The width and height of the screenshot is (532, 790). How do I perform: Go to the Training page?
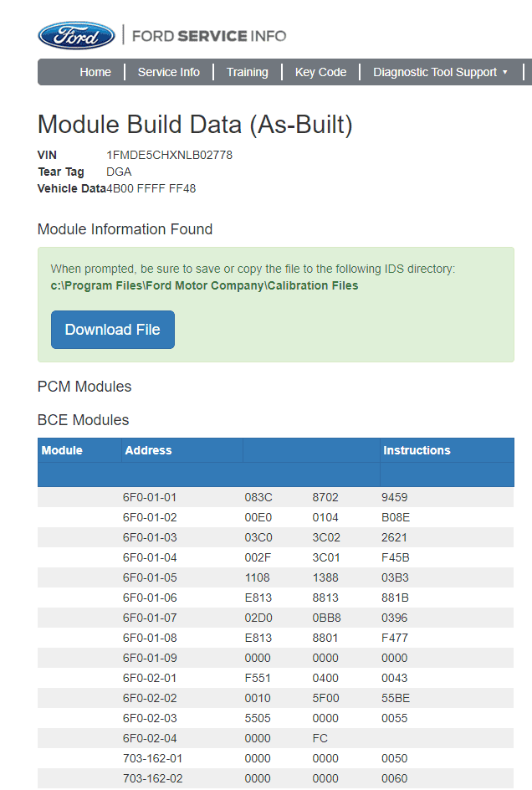pos(248,72)
